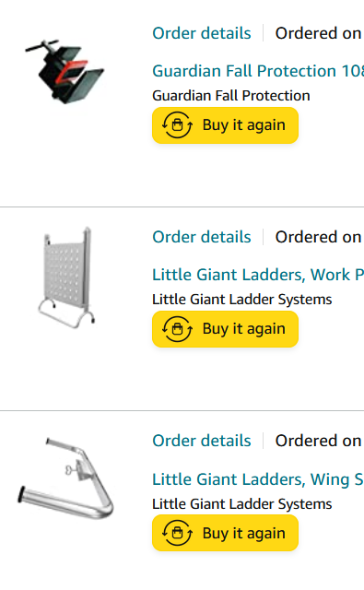This screenshot has height=590, width=364.
Task: Click the reorder icon beside the Wing Span item
Action: (x=177, y=533)
